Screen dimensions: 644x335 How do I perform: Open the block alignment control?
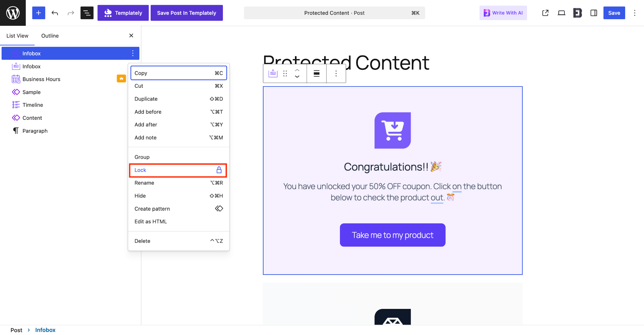coord(317,73)
